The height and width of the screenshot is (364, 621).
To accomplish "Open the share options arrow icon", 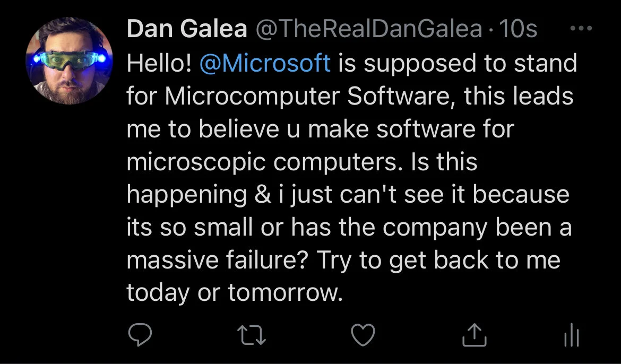I will coord(475,335).
